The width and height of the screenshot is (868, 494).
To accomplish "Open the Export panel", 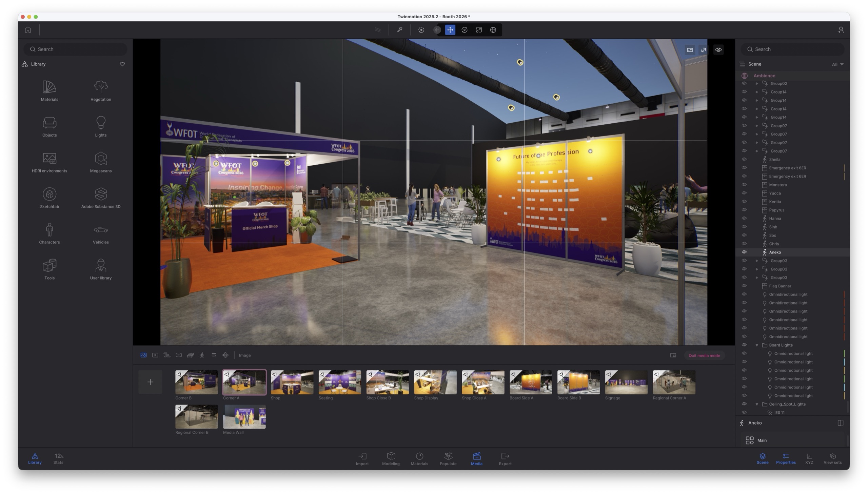I will tap(505, 459).
